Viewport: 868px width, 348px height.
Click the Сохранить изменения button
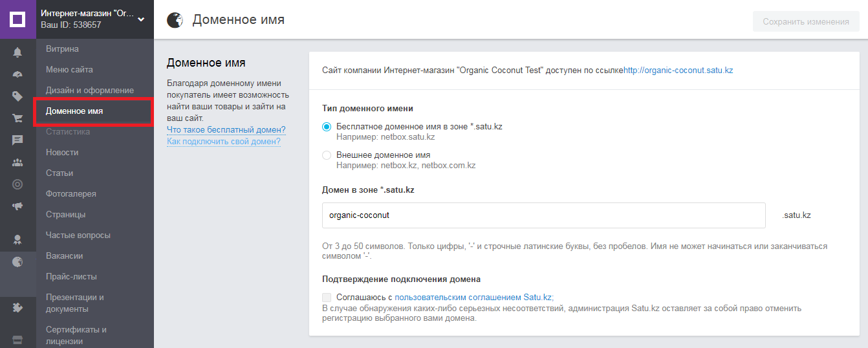[x=805, y=21]
